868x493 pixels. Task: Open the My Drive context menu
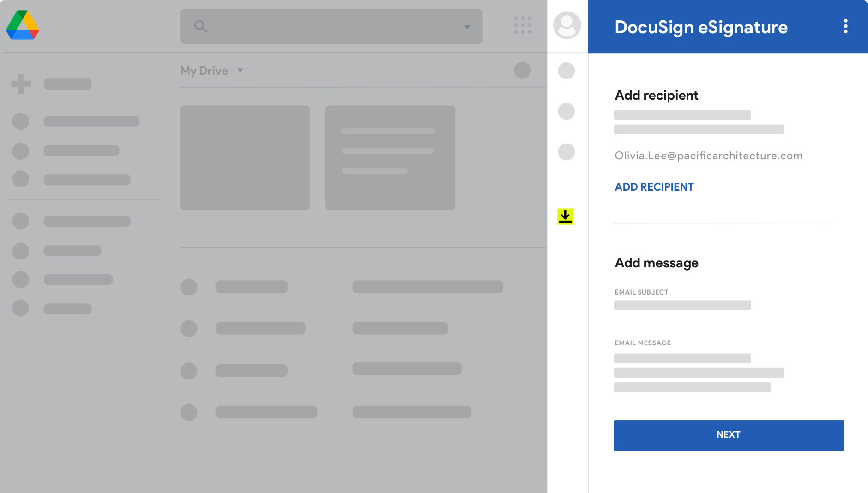[204, 71]
